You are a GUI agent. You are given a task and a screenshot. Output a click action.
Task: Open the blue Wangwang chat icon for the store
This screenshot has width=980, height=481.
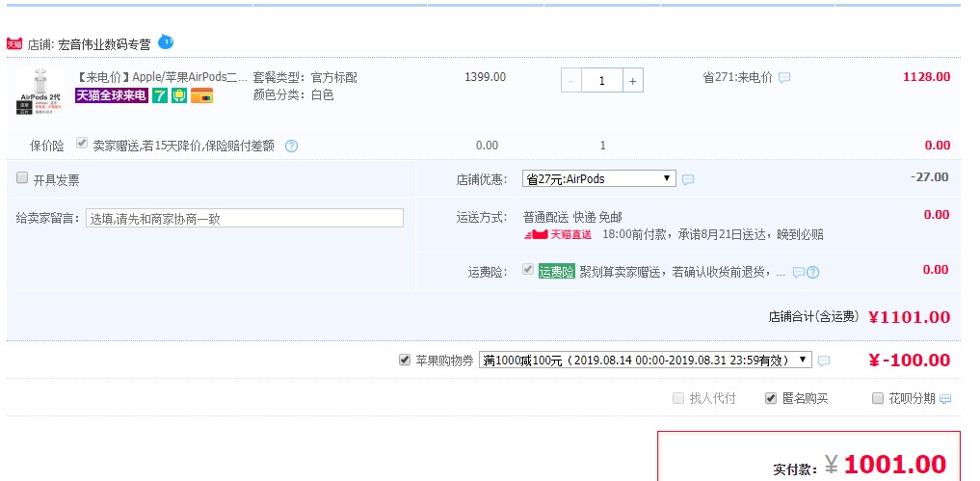166,41
